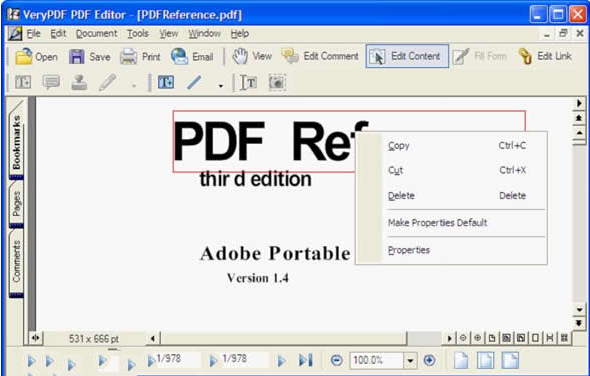Select the line drawing tool
590x376 pixels.
[195, 82]
